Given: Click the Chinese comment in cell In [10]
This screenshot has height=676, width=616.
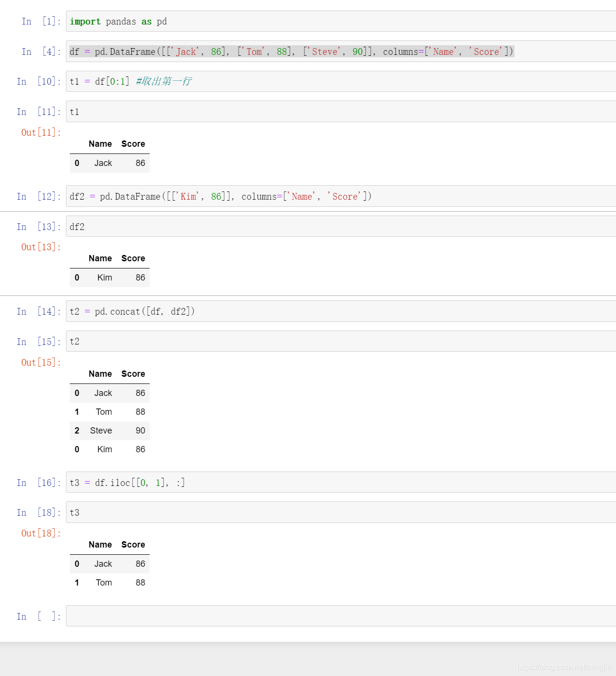Looking at the screenshot, I should (164, 81).
